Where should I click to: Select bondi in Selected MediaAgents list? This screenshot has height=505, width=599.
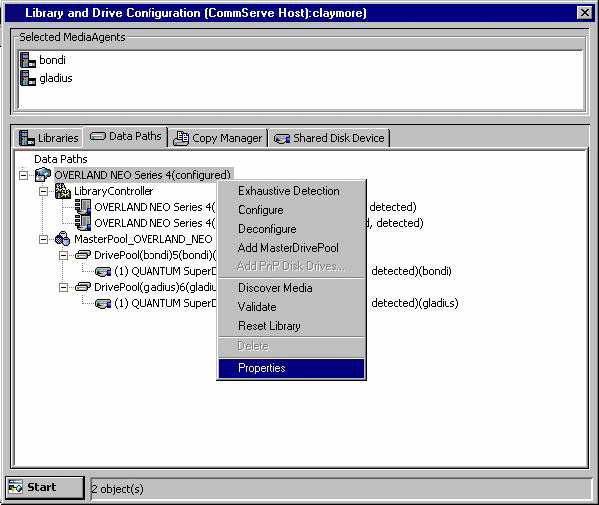pyautogui.click(x=52, y=60)
